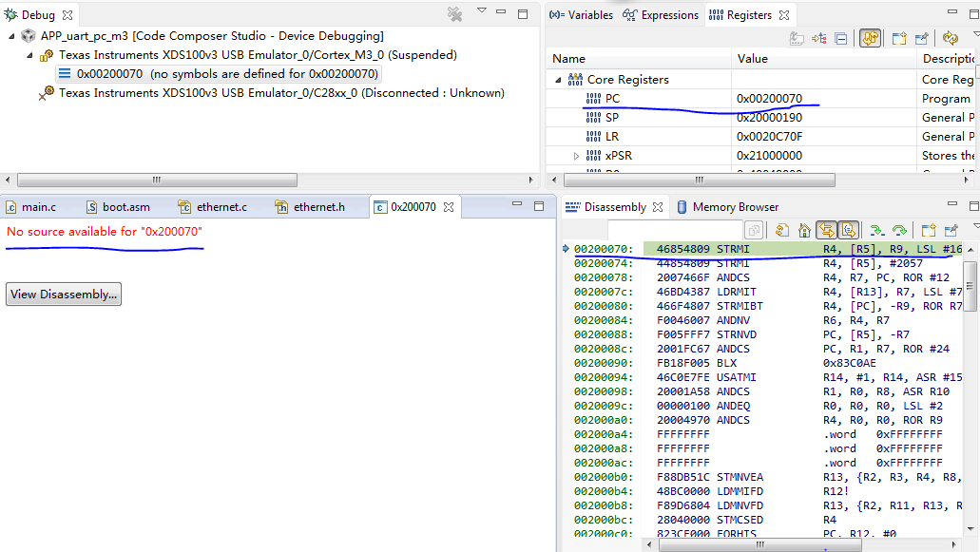Image resolution: width=980 pixels, height=552 pixels.
Task: Click the SP register value 0x20000190
Action: pyautogui.click(x=769, y=118)
